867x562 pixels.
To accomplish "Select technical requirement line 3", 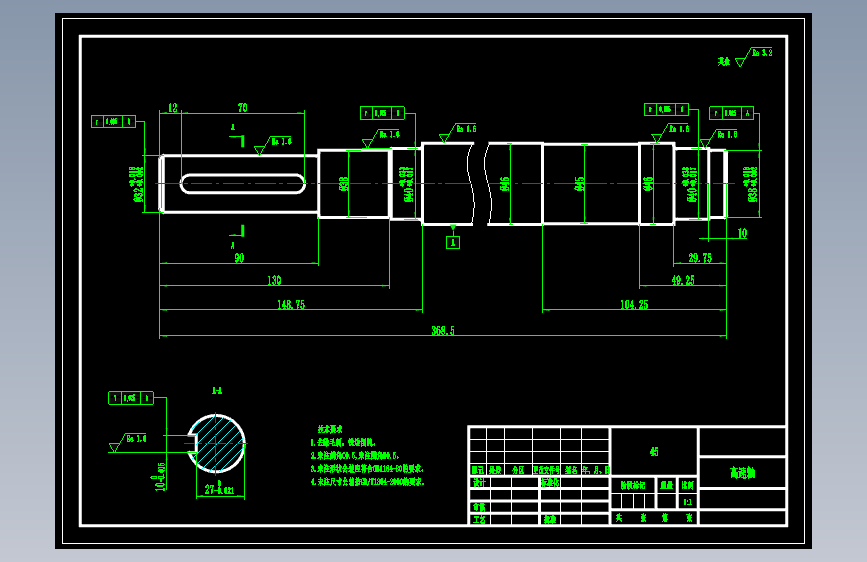I will tap(367, 469).
